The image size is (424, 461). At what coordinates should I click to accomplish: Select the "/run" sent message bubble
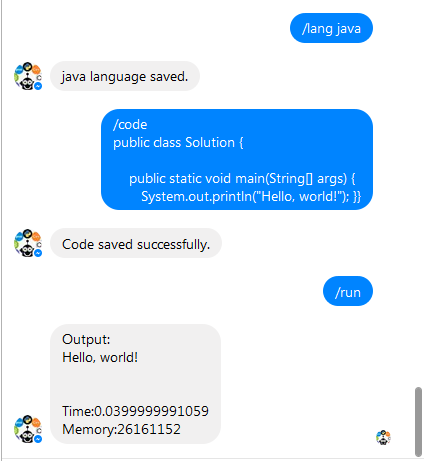point(348,291)
